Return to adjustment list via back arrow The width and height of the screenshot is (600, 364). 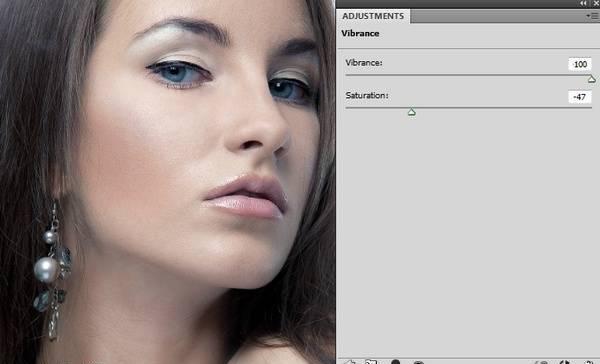(349, 362)
